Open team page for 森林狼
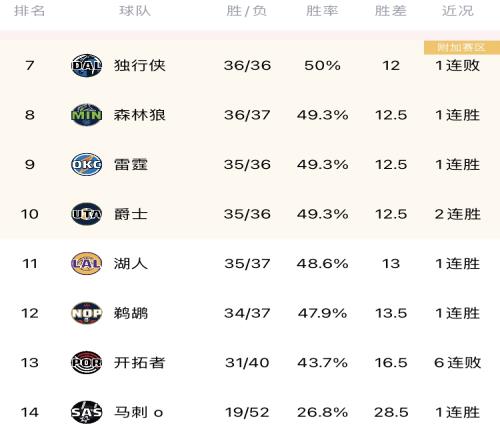The image size is (500, 440). coord(140,115)
